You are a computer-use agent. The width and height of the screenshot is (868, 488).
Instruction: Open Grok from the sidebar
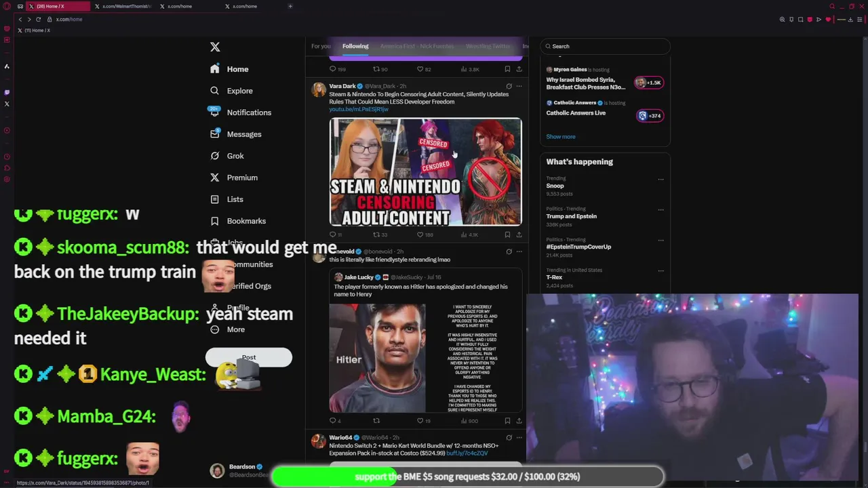coord(226,156)
